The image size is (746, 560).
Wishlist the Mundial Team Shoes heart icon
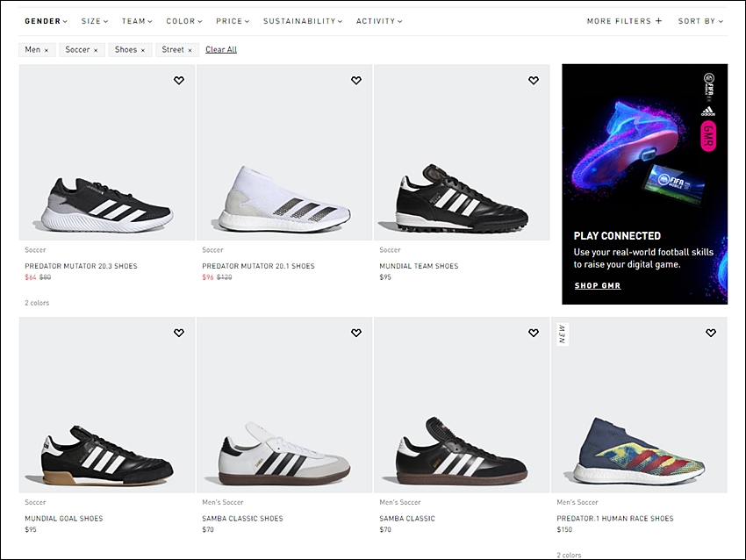(534, 81)
